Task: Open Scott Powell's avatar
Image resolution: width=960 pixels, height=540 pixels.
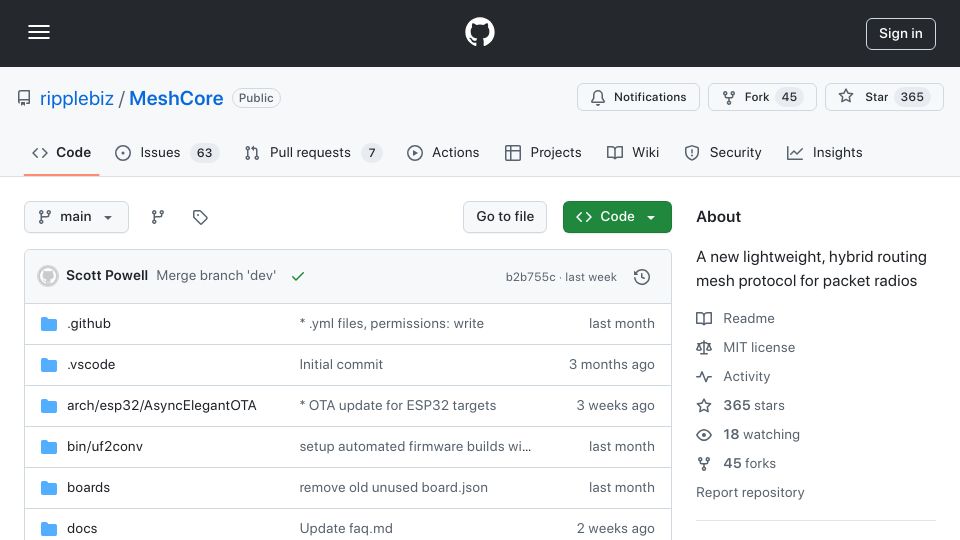Action: click(48, 276)
